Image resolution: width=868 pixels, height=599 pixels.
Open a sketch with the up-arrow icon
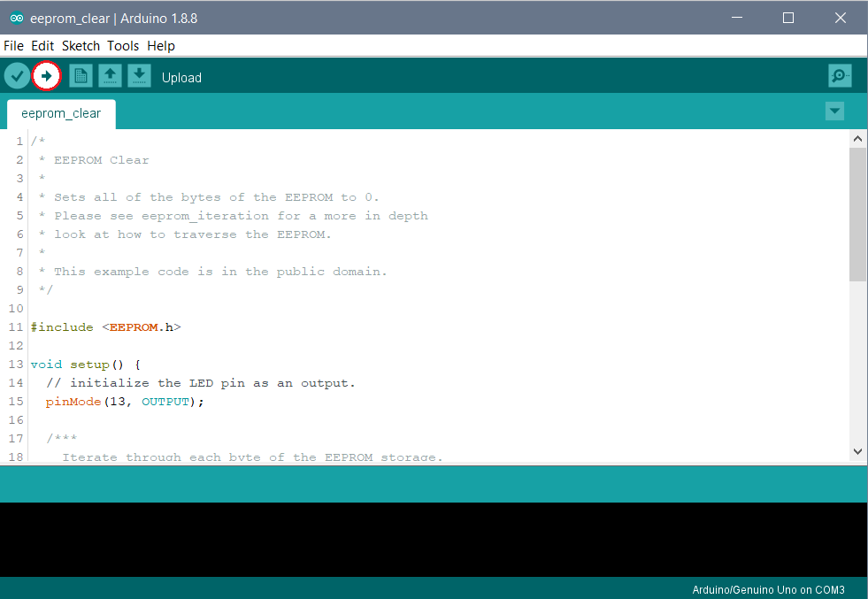point(110,77)
